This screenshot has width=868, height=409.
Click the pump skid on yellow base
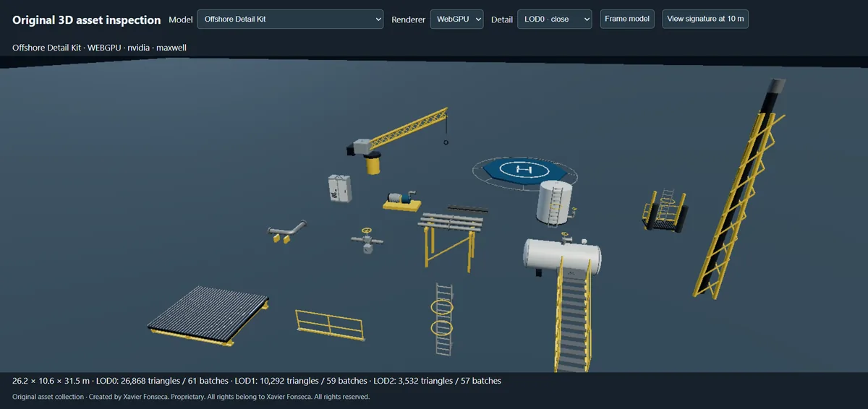[x=402, y=202]
